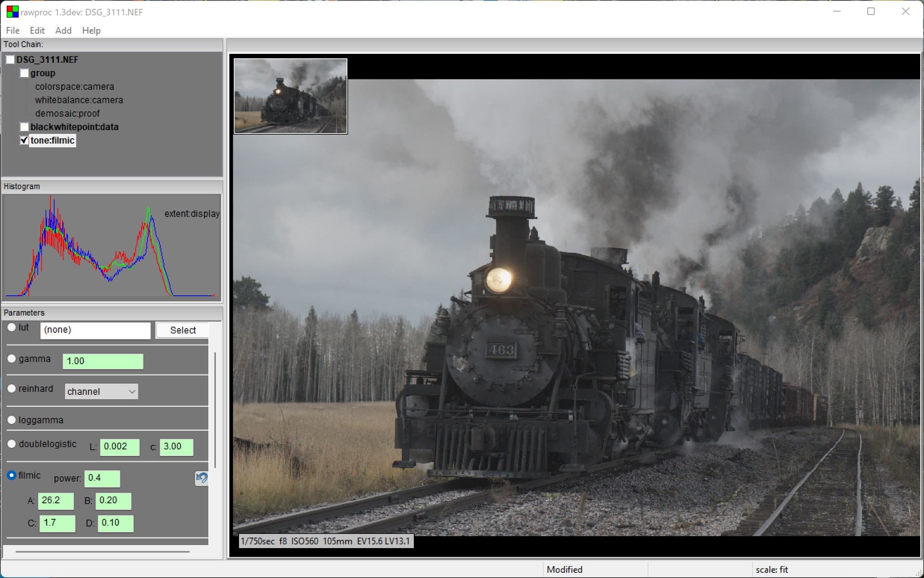Screen dimensions: 924x578
Task: Uncheck the tone:filmic checkbox
Action: [x=25, y=140]
